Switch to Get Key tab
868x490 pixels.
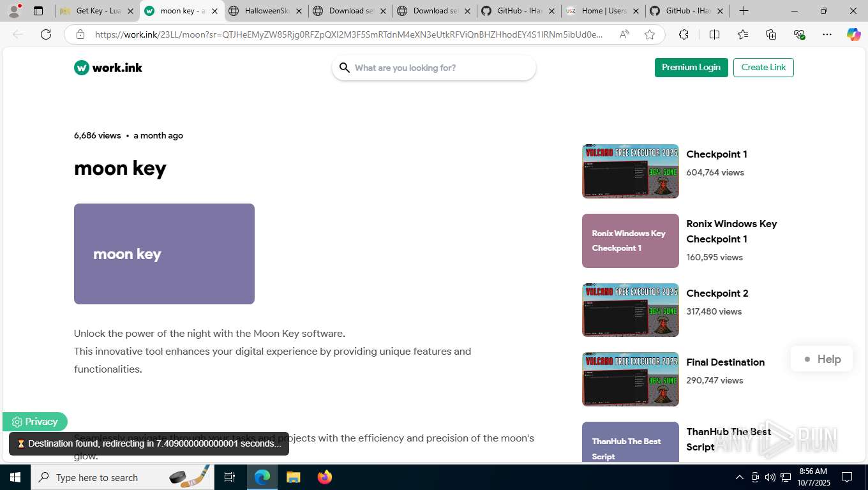(x=98, y=11)
